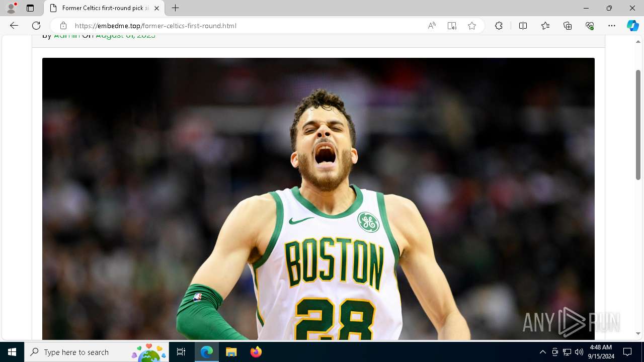This screenshot has width=644, height=362.
Task: Open a new tab
Action: pos(175,8)
